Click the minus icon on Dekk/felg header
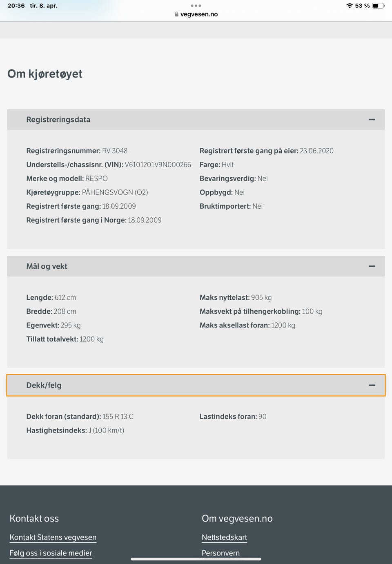 (372, 385)
